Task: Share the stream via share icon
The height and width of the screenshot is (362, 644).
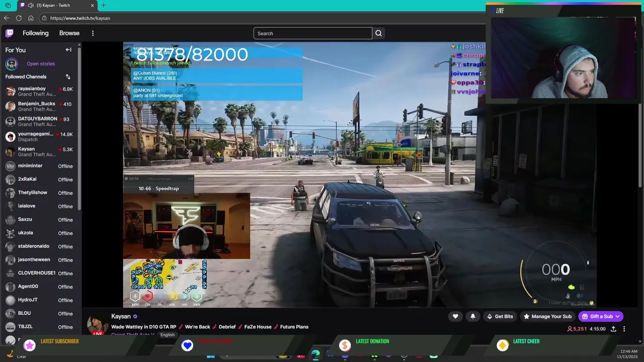Action: 613,329
